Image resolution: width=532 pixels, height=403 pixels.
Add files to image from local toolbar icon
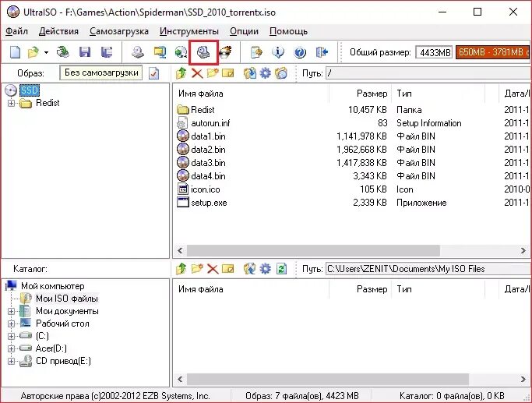250,269
